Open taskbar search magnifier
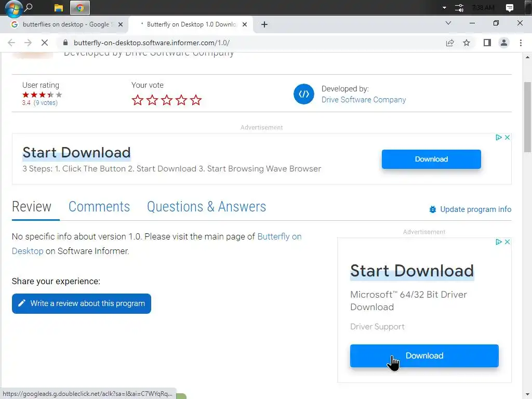Screen dimensions: 532x399 point(29,7)
